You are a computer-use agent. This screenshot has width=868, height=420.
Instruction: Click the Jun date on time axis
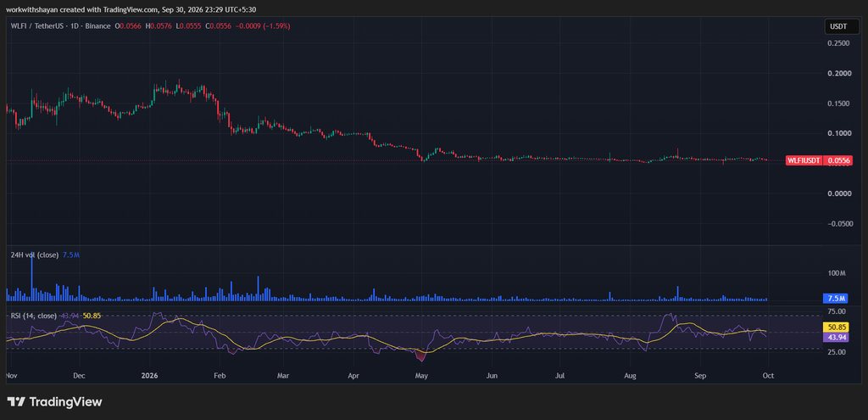(x=492, y=375)
